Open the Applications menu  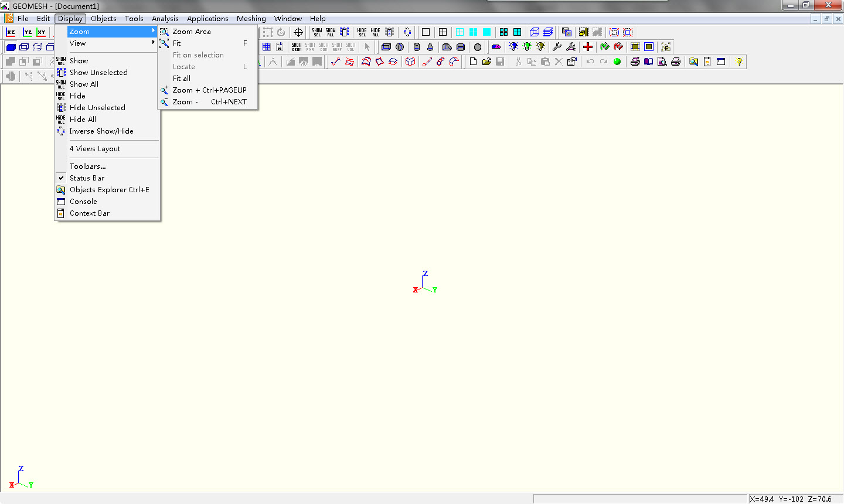point(207,19)
